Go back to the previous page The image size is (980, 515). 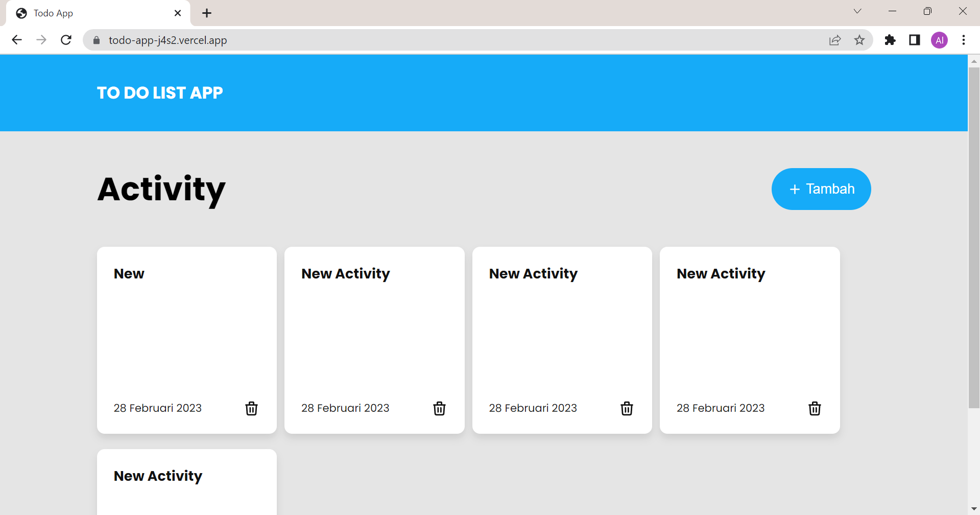(17, 40)
